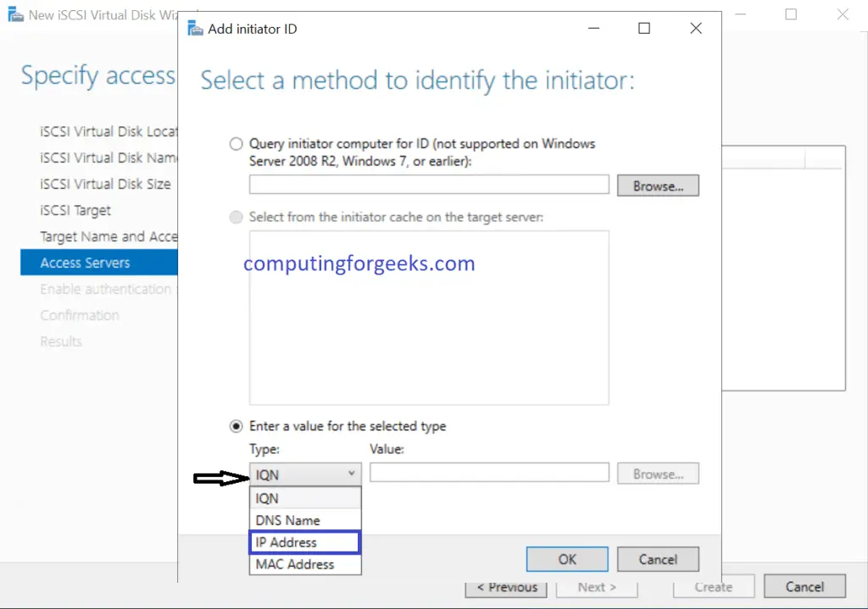Choose MAC Address from the type list
The height and width of the screenshot is (609, 868).
click(305, 564)
